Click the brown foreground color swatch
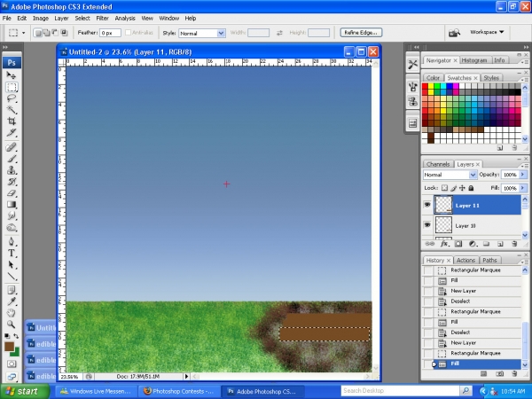 9,346
